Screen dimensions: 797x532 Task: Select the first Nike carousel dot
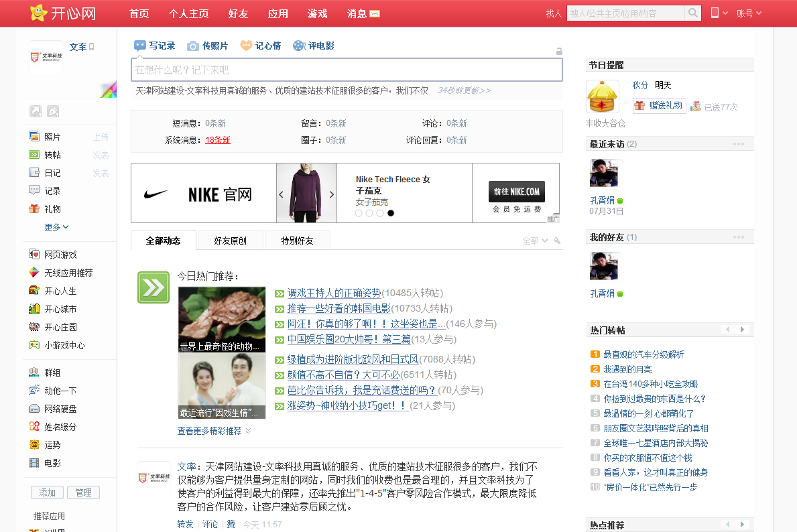[359, 213]
